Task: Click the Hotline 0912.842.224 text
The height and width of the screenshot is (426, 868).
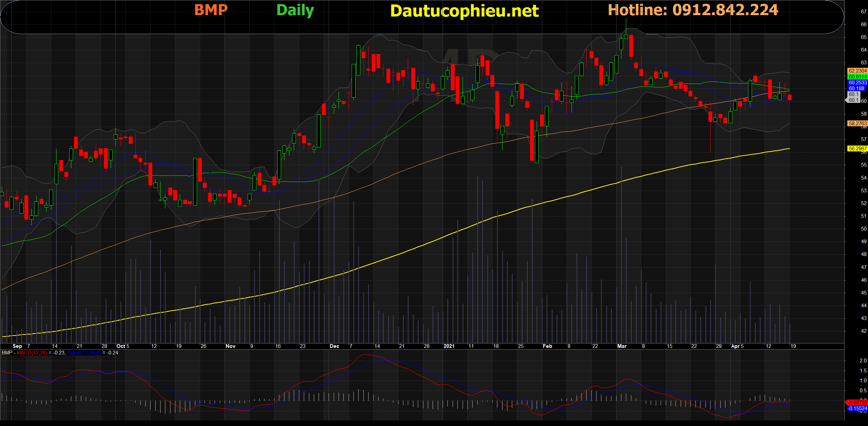Action: [693, 10]
